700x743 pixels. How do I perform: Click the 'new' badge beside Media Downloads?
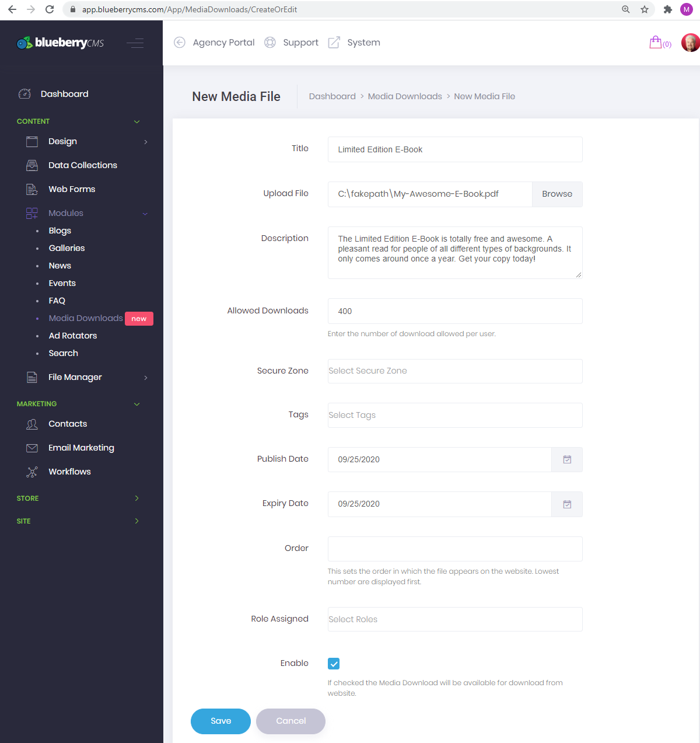pos(139,319)
